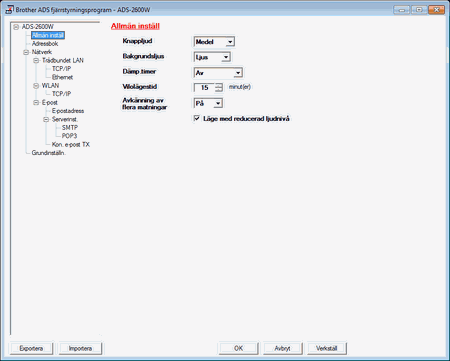This screenshot has height=361, width=450.
Task: Select the Nätverk tree item
Action: click(42, 52)
